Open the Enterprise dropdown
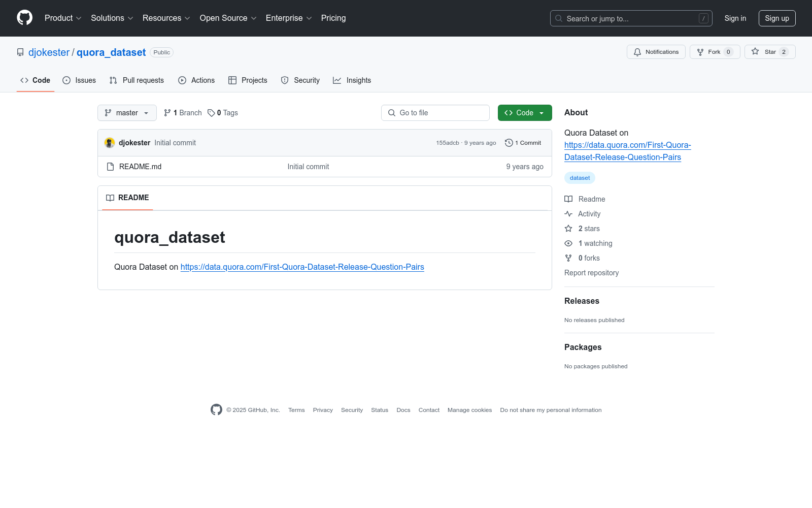 [x=289, y=18]
